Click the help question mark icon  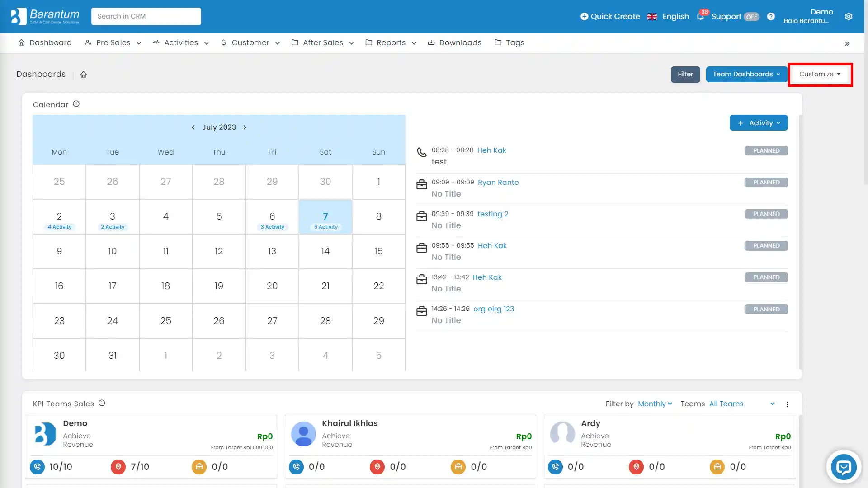tap(771, 16)
